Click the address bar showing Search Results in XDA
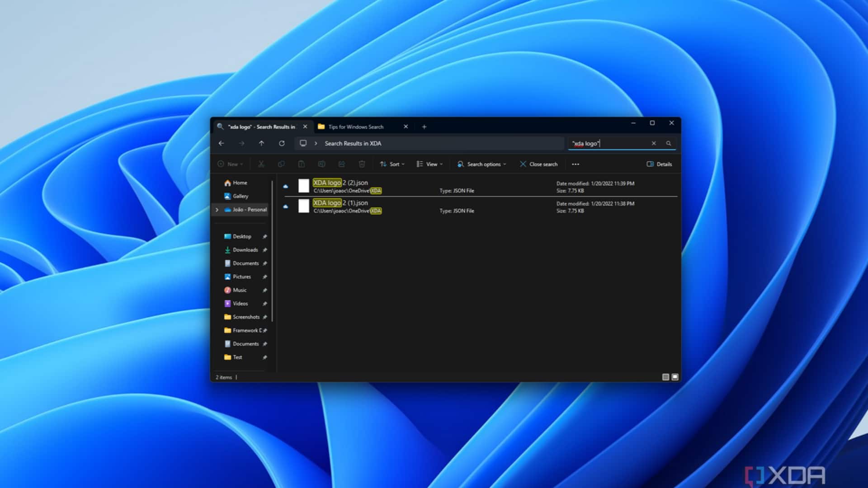868x488 pixels. point(429,143)
